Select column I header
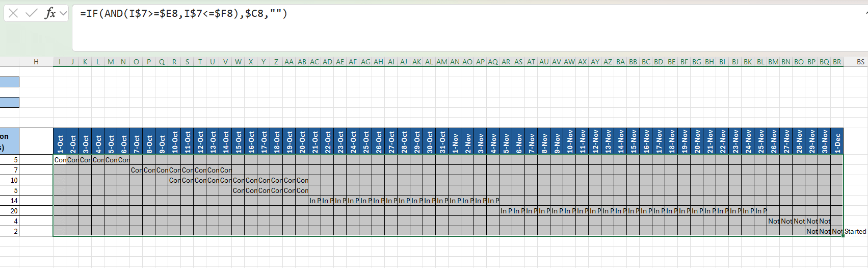This screenshot has height=268, width=868. pos(60,62)
